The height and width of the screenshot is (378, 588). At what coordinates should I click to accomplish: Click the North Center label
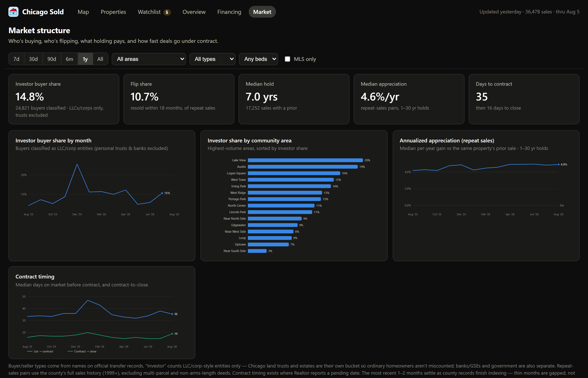click(x=237, y=205)
